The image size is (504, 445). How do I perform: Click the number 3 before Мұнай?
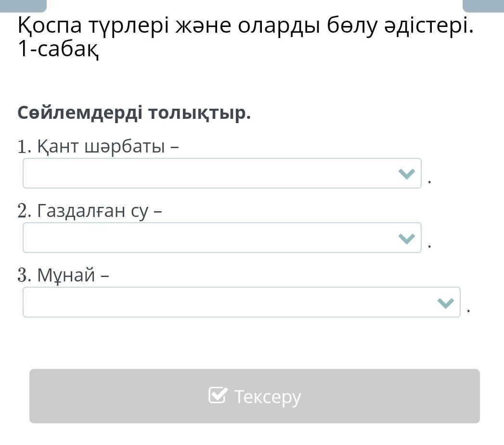point(24,275)
